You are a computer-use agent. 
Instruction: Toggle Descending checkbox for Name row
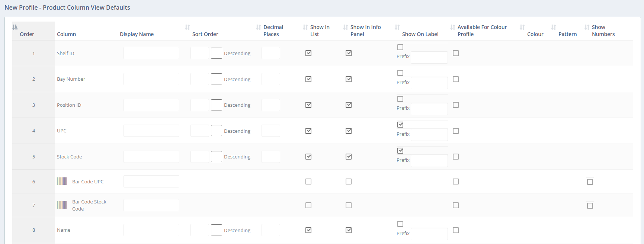217,230
